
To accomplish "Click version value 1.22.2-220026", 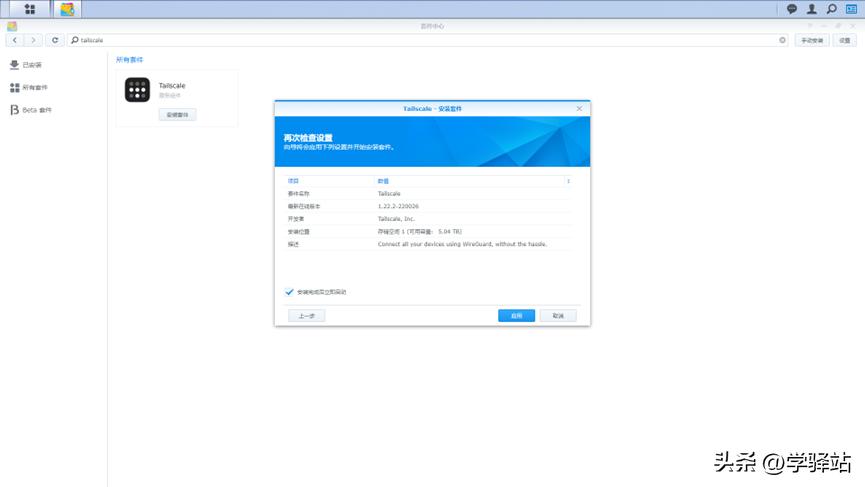I will tap(398, 206).
